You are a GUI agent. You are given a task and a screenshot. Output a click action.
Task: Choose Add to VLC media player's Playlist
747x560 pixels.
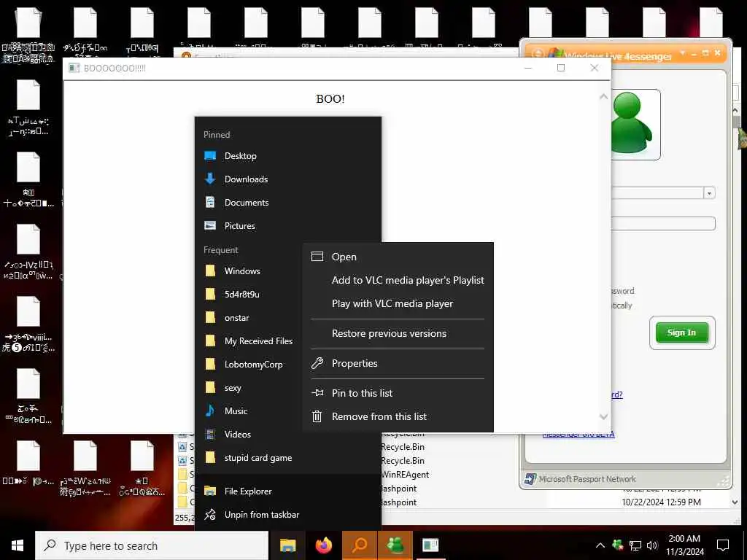point(398,280)
